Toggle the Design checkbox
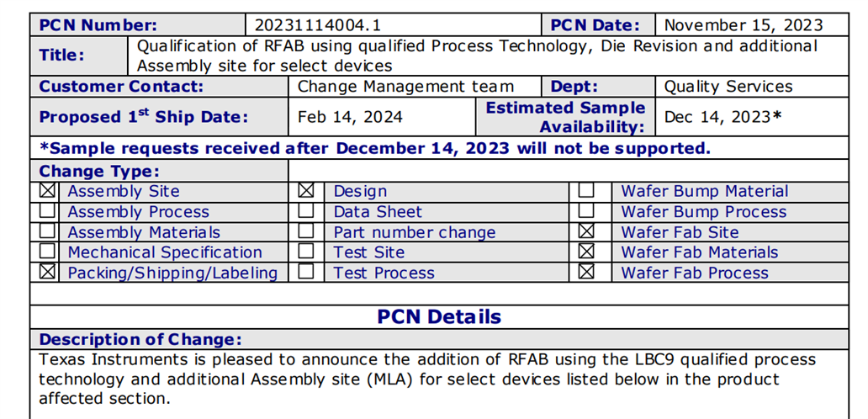 point(306,191)
